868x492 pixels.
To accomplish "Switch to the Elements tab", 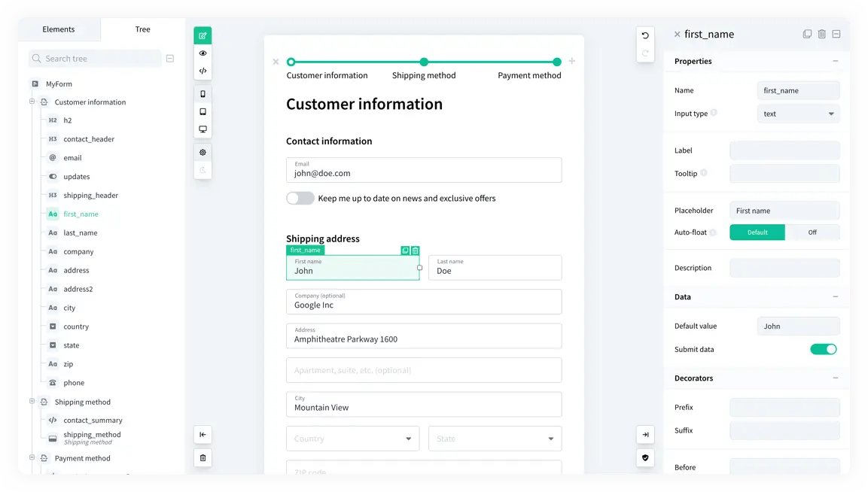I will 59,29.
